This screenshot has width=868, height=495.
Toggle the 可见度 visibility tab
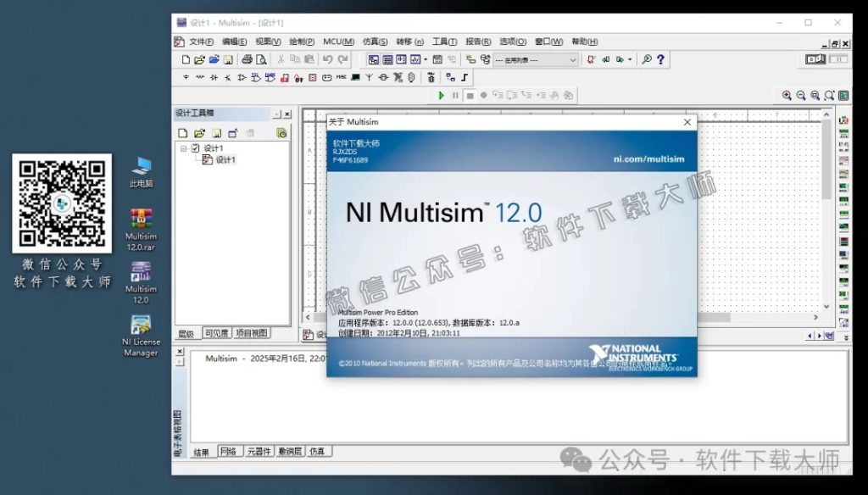click(x=215, y=333)
